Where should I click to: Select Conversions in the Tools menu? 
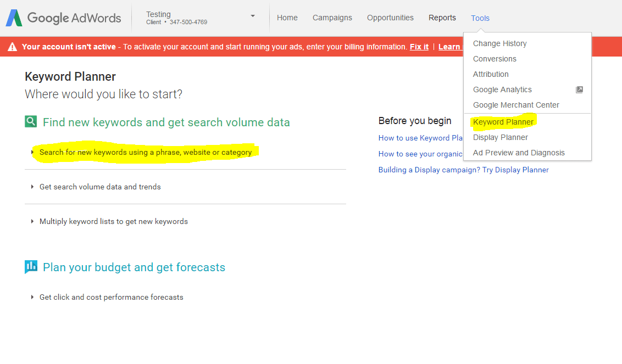tap(495, 59)
